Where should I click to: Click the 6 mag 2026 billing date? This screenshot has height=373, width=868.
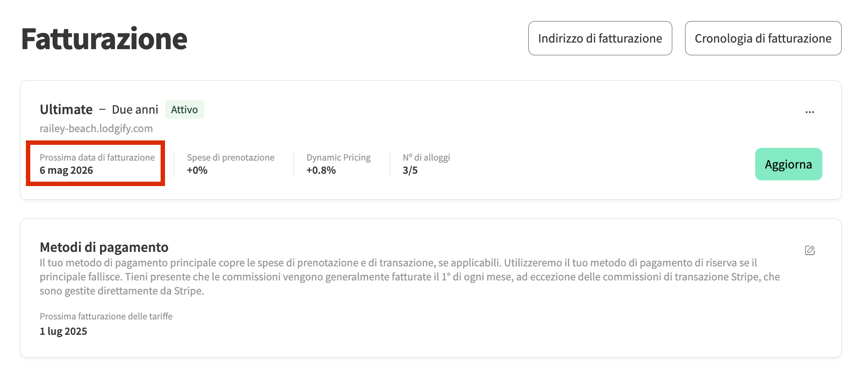point(66,170)
